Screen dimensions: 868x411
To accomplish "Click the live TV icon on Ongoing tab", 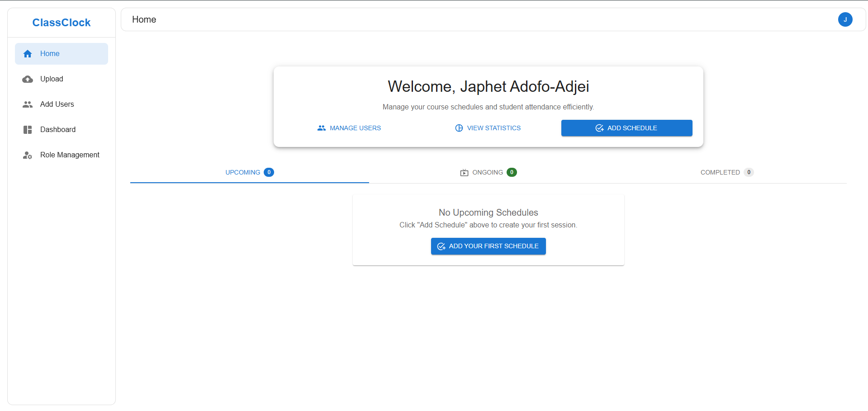I will (x=464, y=173).
